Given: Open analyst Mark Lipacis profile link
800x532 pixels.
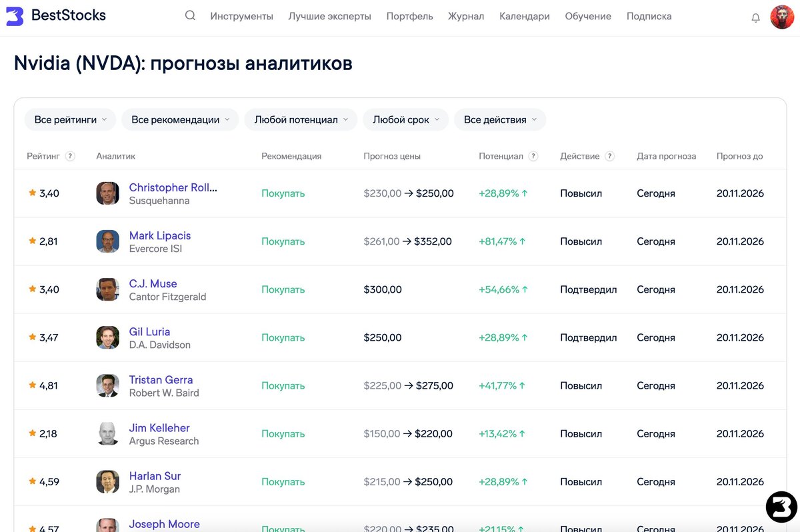Looking at the screenshot, I should [160, 235].
